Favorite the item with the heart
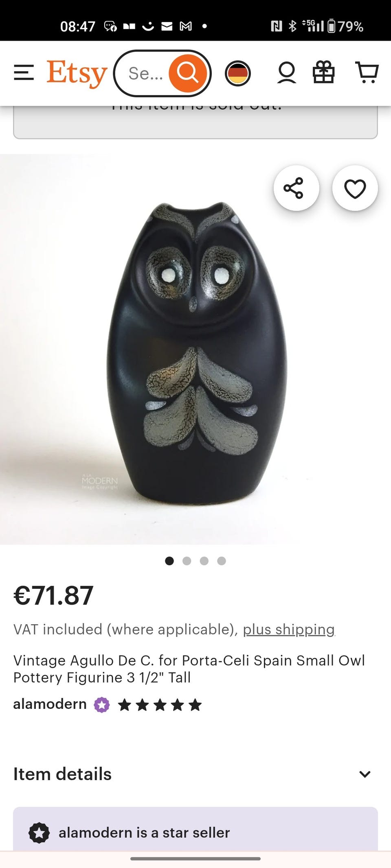Screen dimensions: 391x868 [x=355, y=188]
